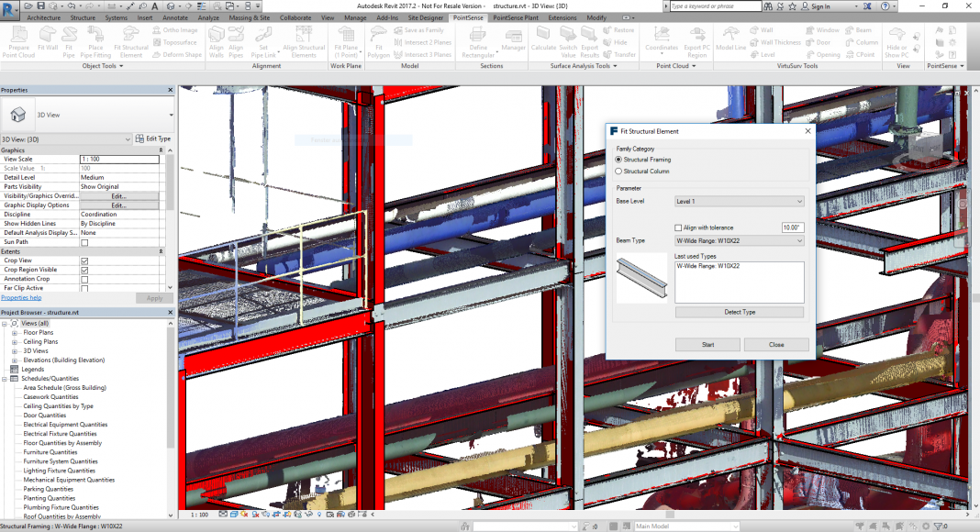
Task: Click the Fit Structural Element ribbon tool
Action: (131, 42)
